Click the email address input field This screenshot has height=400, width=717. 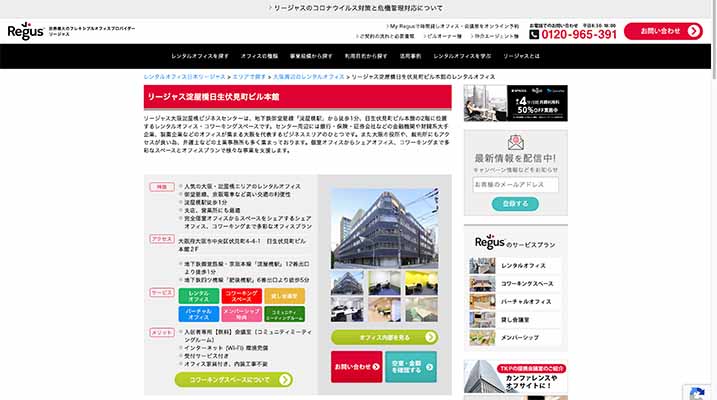[x=515, y=185]
